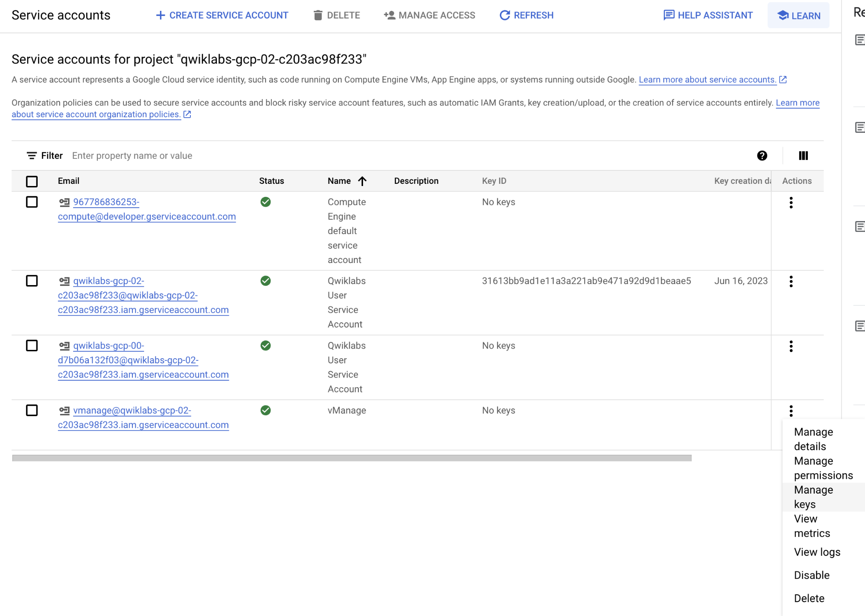Open service account organization policies link
Viewport: 865px width, 616px height.
click(96, 114)
